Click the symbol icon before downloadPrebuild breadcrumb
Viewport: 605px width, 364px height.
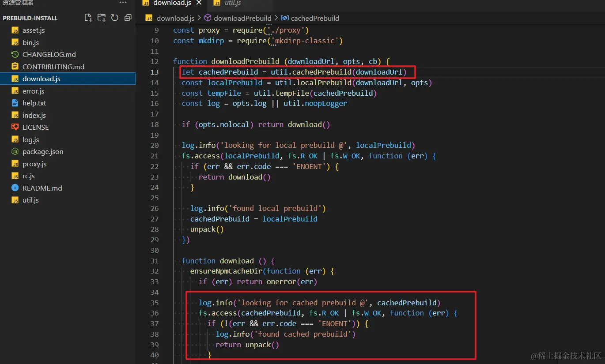(x=207, y=18)
